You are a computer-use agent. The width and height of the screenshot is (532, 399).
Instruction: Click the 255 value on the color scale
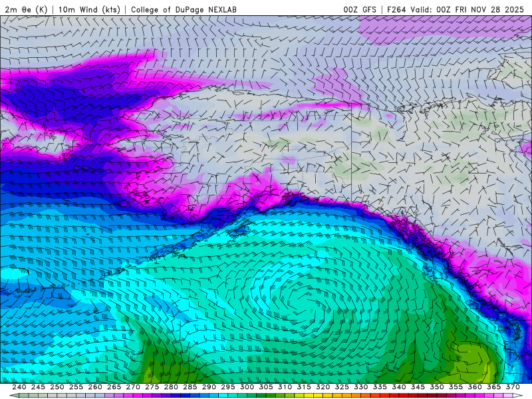tap(76, 387)
